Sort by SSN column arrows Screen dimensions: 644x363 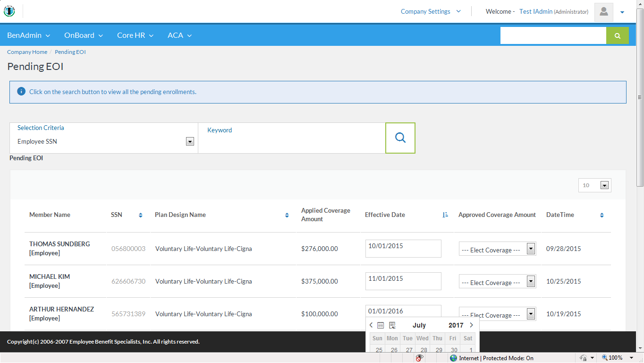(x=141, y=215)
